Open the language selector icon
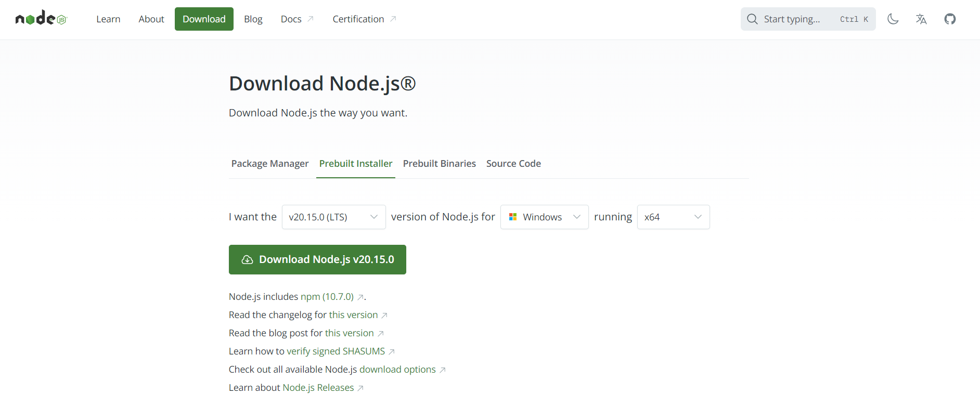 click(x=921, y=19)
